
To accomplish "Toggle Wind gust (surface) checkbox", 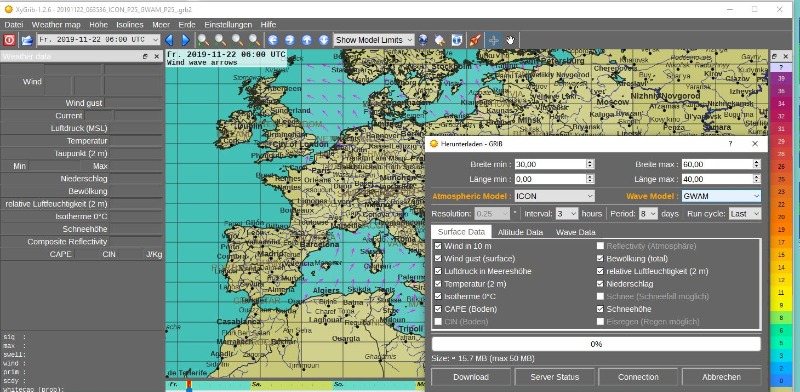I will pos(438,259).
